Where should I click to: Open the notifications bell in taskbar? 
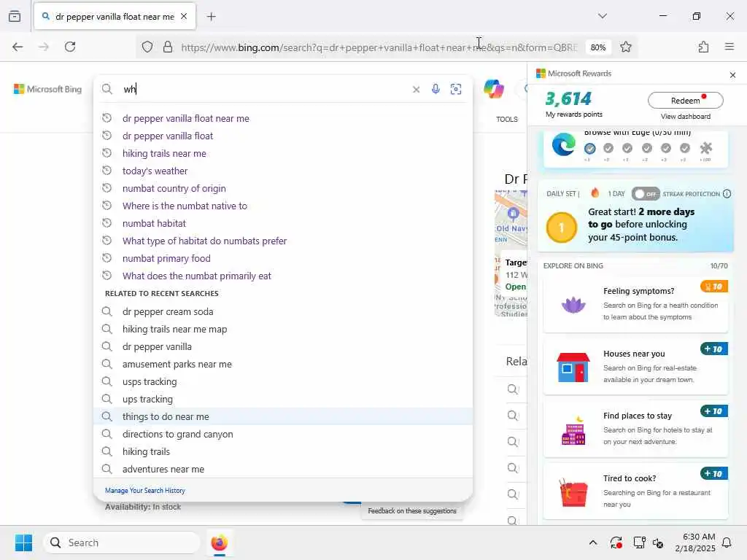(x=727, y=542)
